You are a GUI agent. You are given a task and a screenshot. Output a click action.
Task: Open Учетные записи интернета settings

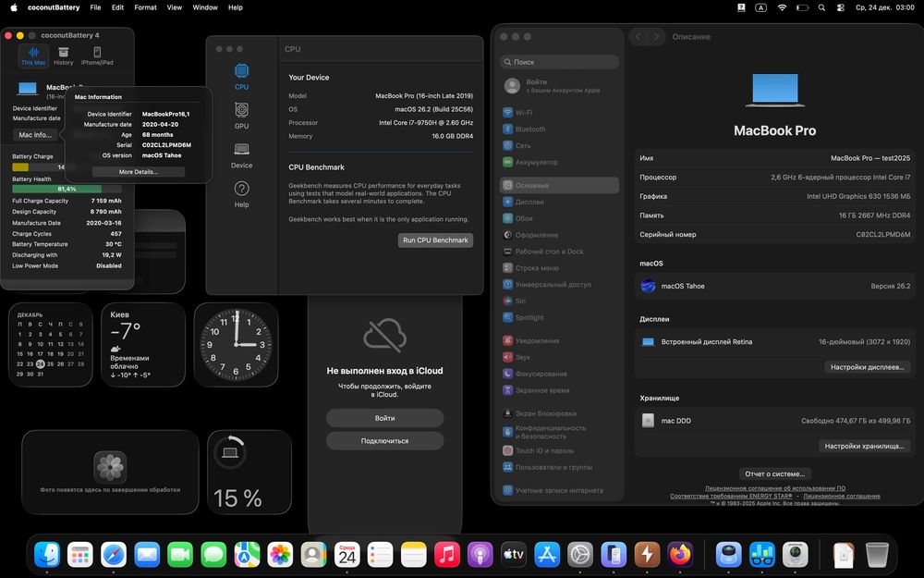pos(559,490)
